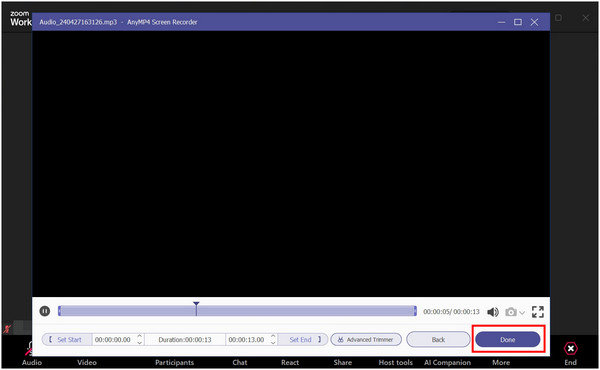The height and width of the screenshot is (370, 600).
Task: Mute the volume speaker icon
Action: (x=493, y=312)
